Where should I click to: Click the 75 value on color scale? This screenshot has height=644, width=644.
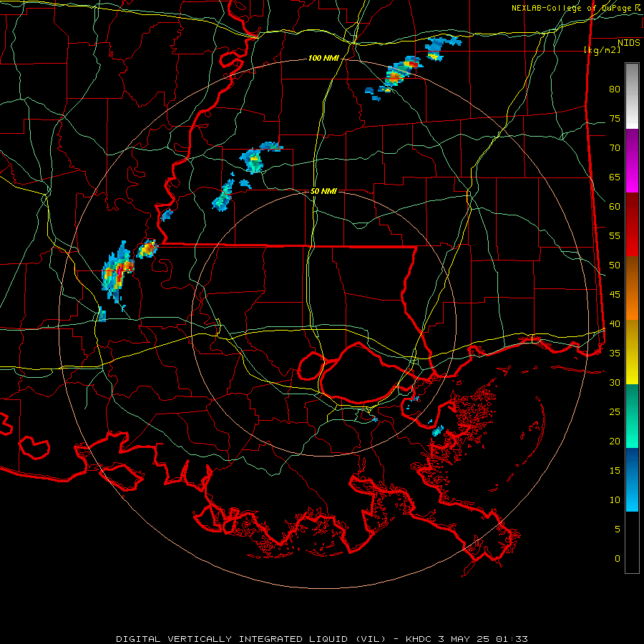615,119
